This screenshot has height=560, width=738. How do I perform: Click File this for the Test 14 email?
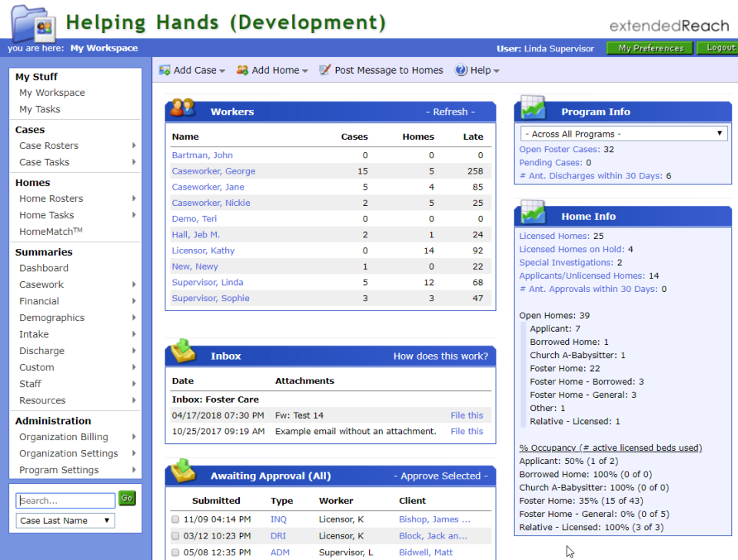tap(467, 415)
